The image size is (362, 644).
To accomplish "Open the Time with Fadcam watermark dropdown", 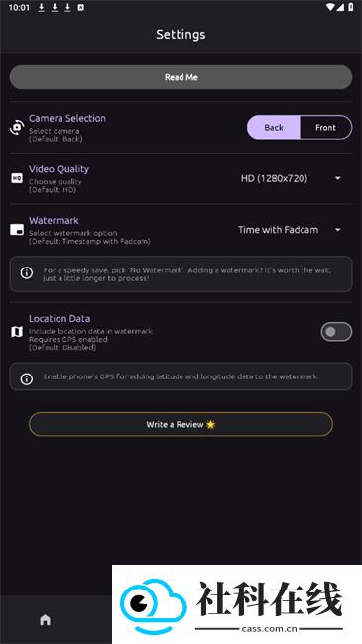I will 290,230.
